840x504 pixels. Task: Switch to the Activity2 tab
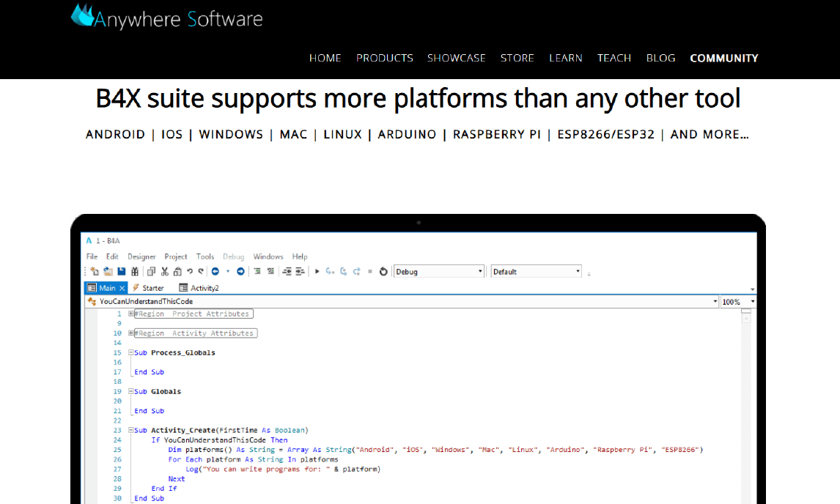click(x=199, y=288)
